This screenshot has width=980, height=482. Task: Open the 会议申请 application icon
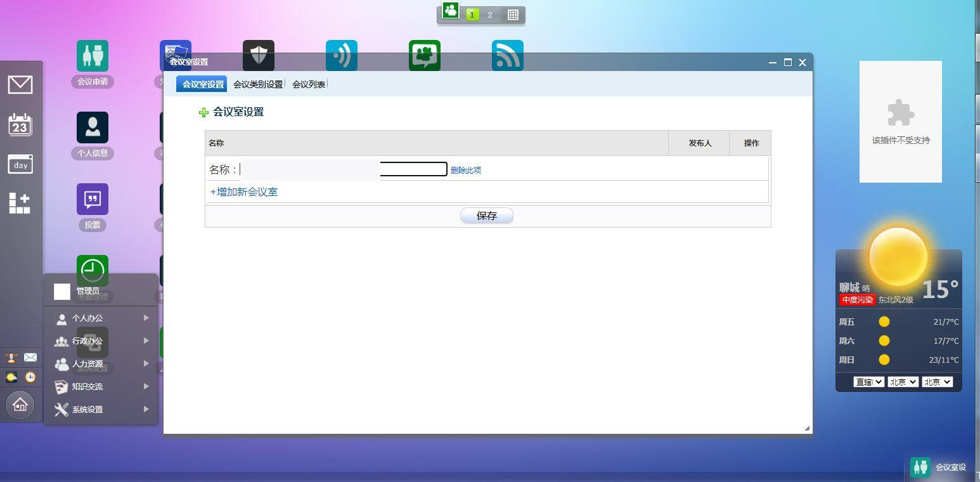(x=92, y=55)
